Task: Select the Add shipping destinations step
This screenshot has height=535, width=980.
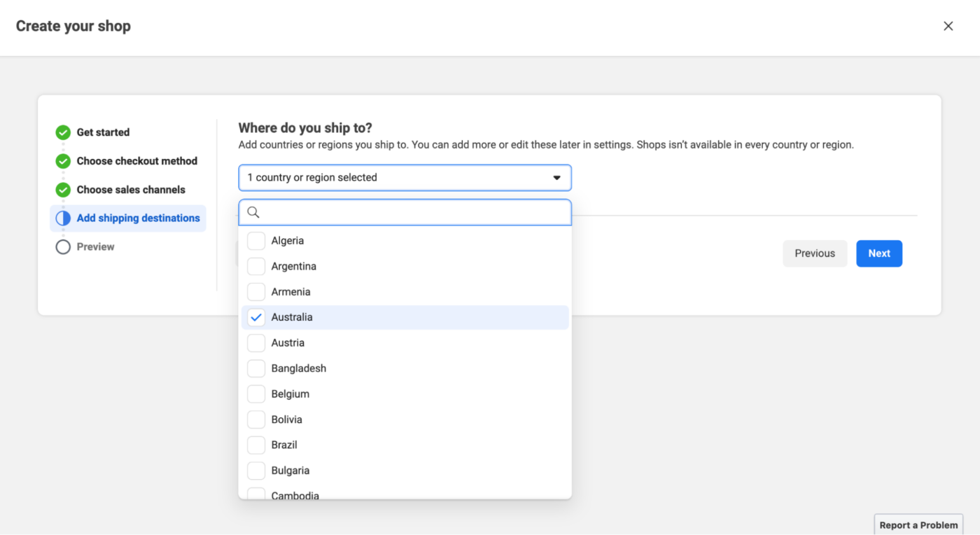Action: pos(138,218)
